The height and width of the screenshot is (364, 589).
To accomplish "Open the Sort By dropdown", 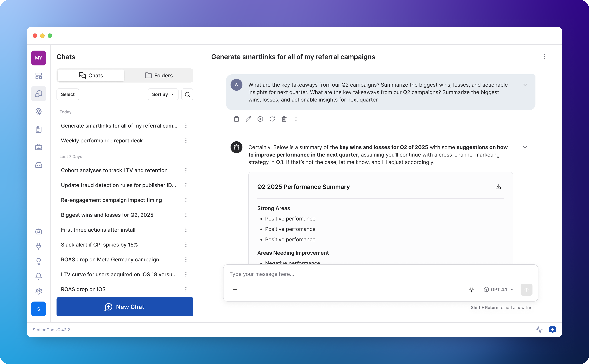I will [163, 94].
